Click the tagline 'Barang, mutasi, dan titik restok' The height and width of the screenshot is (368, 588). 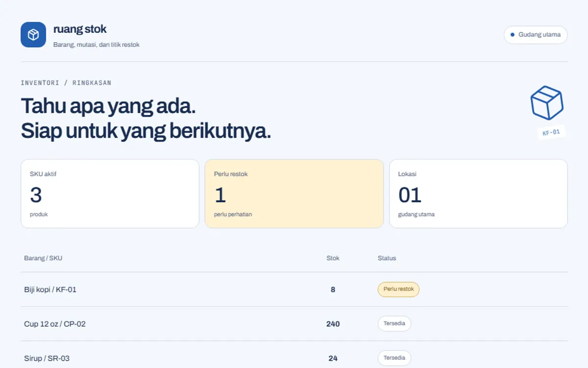pyautogui.click(x=97, y=45)
